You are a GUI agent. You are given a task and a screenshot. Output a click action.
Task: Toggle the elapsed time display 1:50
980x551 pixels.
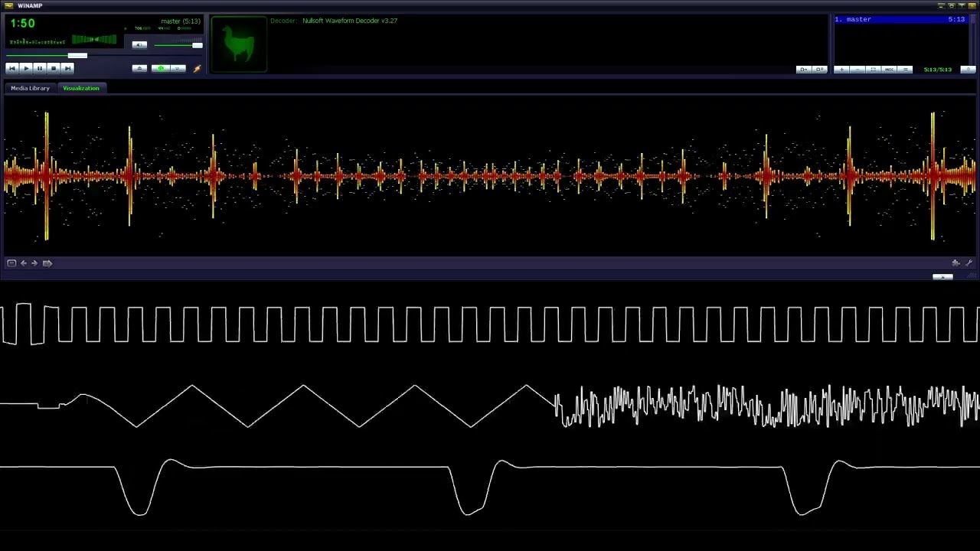[23, 23]
